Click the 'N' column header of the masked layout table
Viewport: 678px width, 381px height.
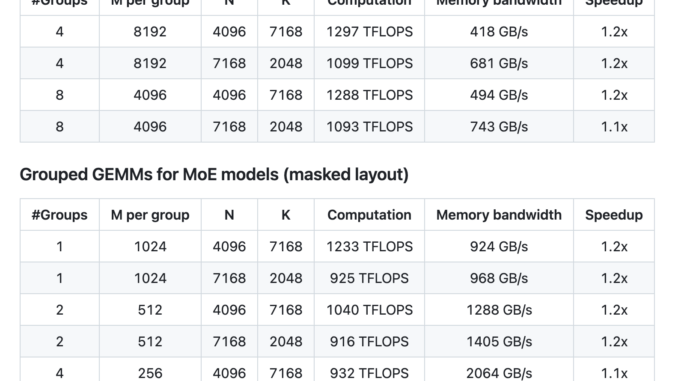(x=229, y=215)
